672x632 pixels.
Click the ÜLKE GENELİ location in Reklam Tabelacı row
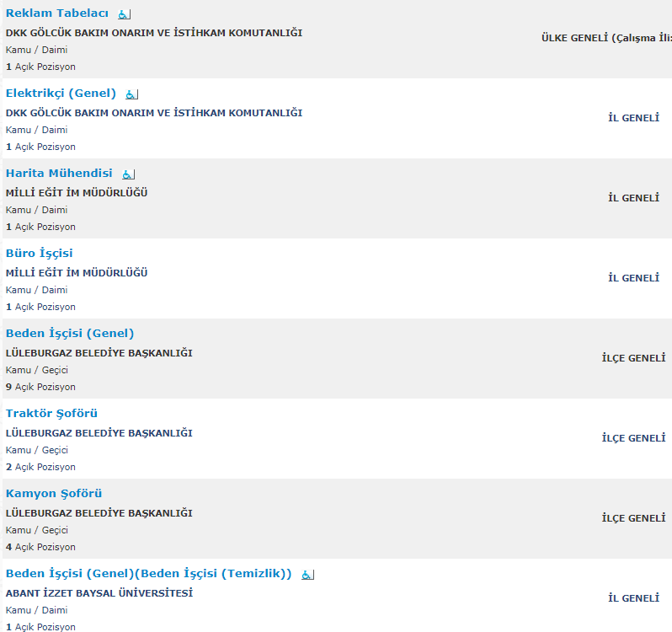tap(606, 38)
